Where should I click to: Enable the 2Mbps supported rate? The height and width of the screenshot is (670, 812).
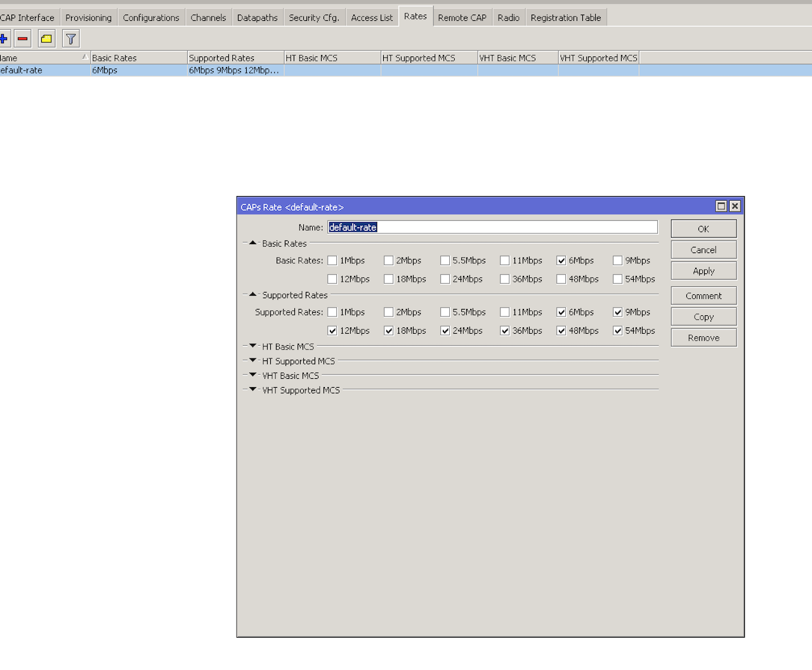coord(388,312)
